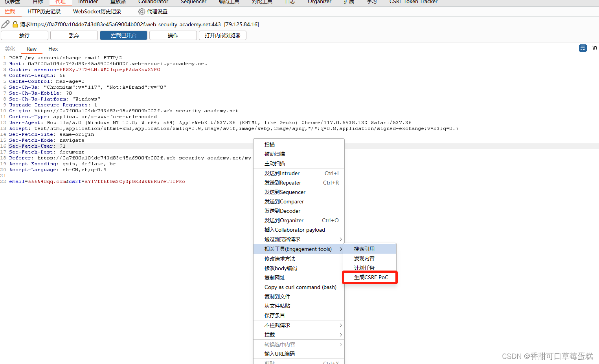Select 生成CSRF PoC in submenu
Image resolution: width=599 pixels, height=364 pixels.
[x=369, y=277]
